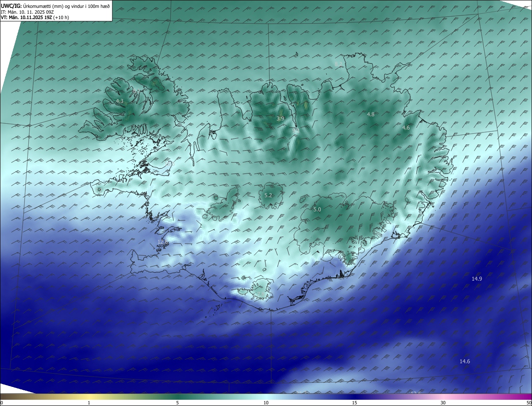Click the 14.9 value over southeast ocean

tap(477, 279)
